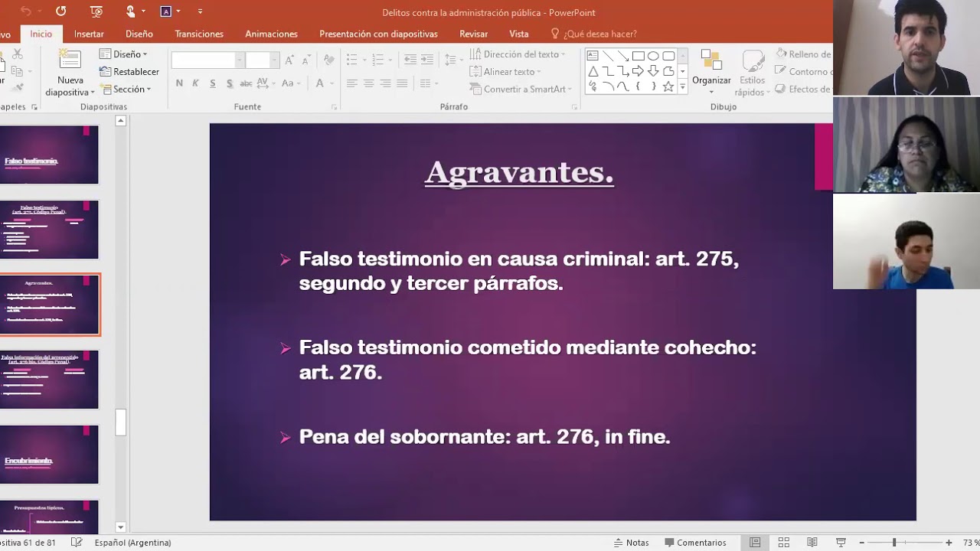Select Falso testimonio title slide thumbnail
Image resolution: width=980 pixels, height=551 pixels.
[49, 155]
